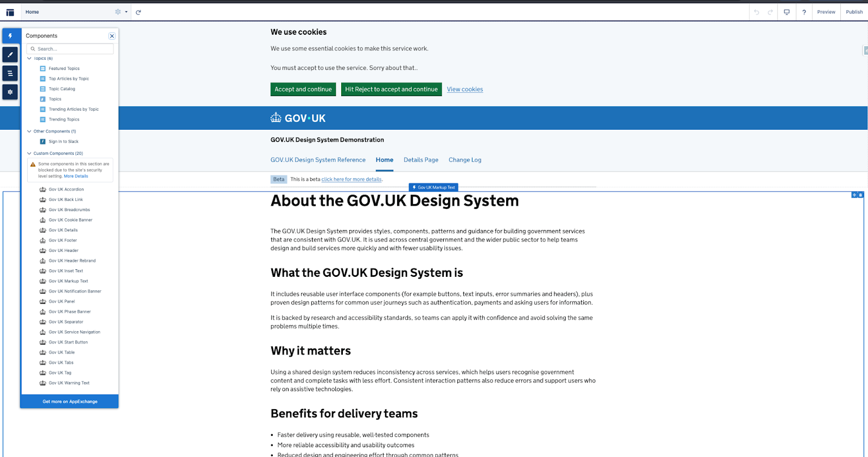Open the Settings gear in left sidebar
The width and height of the screenshot is (868, 457).
pyautogui.click(x=10, y=92)
